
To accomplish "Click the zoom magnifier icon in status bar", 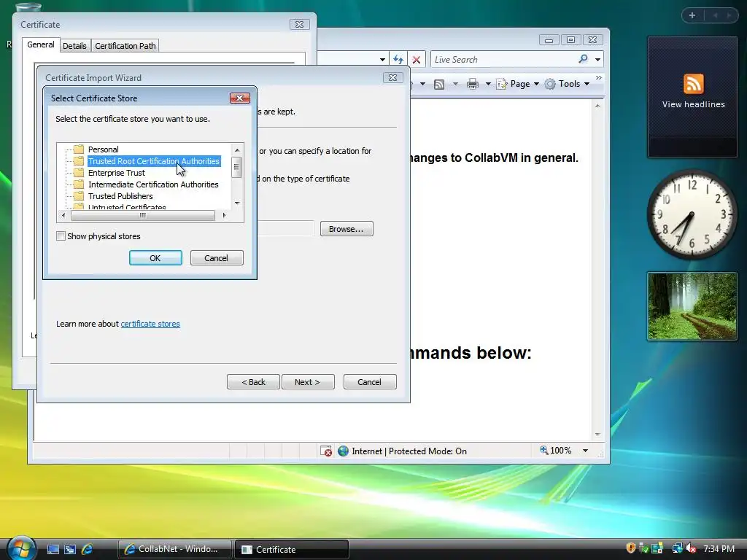I will click(x=543, y=450).
